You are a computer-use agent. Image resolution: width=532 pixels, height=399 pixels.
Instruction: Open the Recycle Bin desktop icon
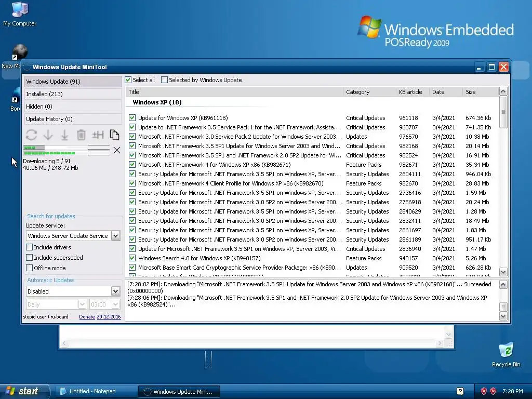click(x=506, y=354)
